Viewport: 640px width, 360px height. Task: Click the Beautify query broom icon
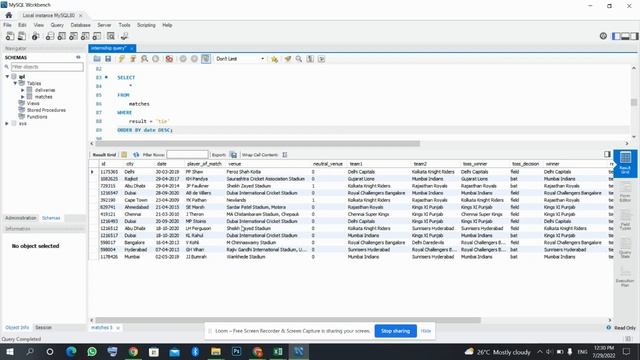288,59
